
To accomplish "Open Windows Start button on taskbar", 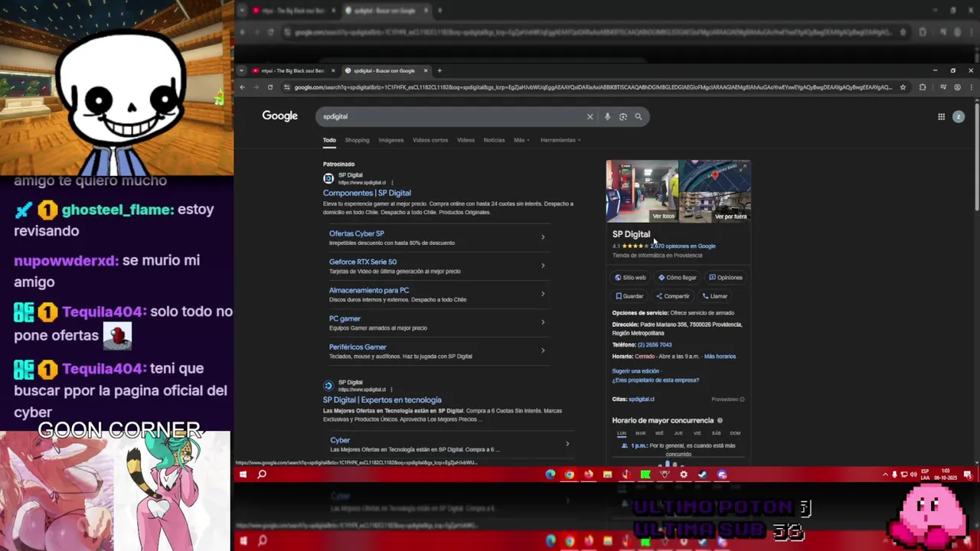I will click(243, 474).
